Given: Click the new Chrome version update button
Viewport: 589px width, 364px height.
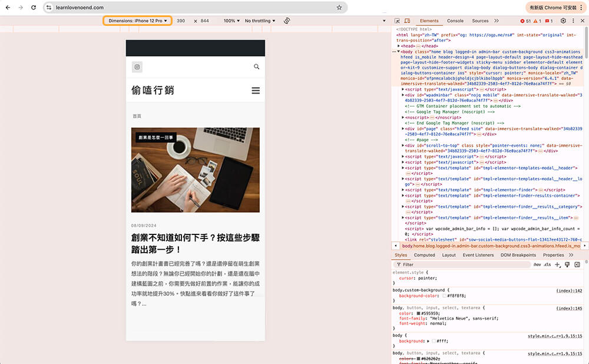Looking at the screenshot, I should pyautogui.click(x=553, y=8).
